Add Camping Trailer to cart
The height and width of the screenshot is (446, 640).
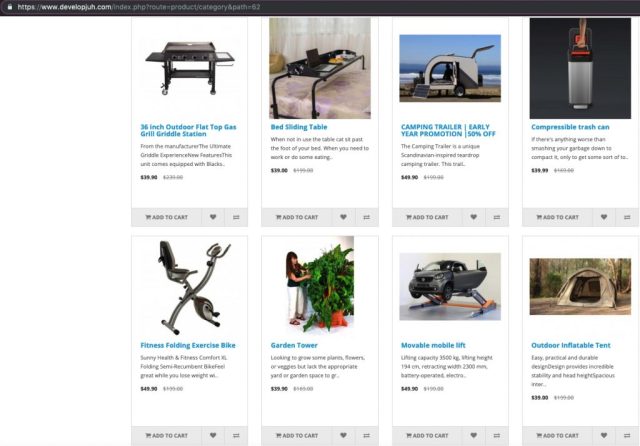[427, 217]
